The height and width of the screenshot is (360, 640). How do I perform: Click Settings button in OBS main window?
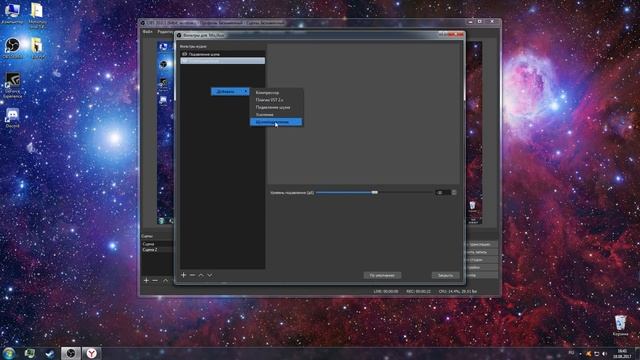pos(481,268)
